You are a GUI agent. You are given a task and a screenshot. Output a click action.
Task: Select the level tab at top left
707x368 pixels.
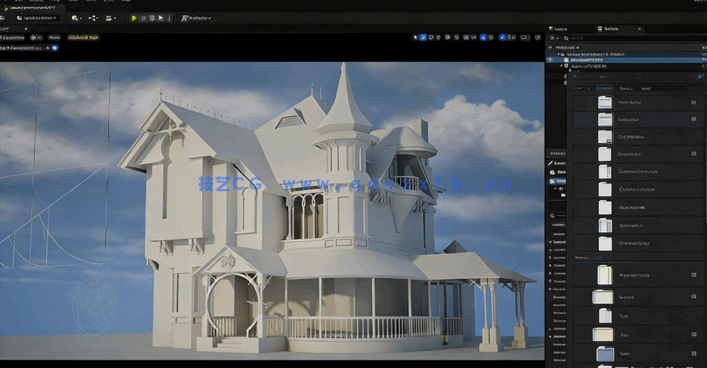point(34,8)
